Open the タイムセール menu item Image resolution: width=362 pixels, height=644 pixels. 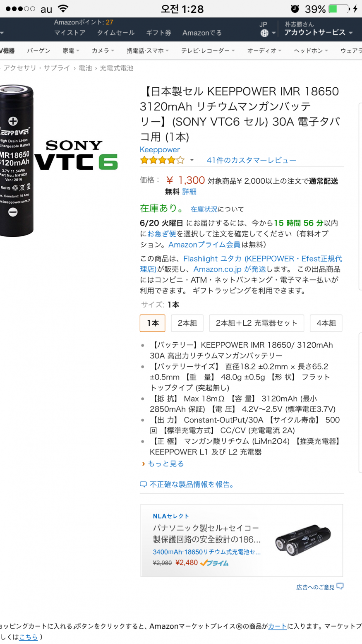pos(116,33)
